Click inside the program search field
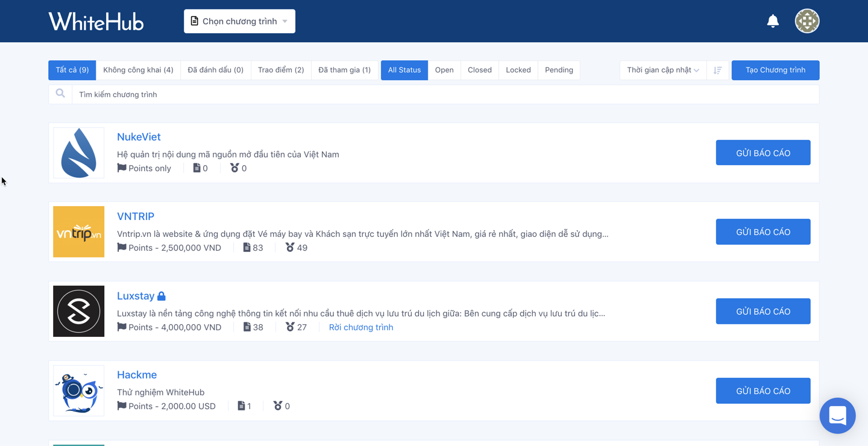This screenshot has height=446, width=868. tap(241, 94)
